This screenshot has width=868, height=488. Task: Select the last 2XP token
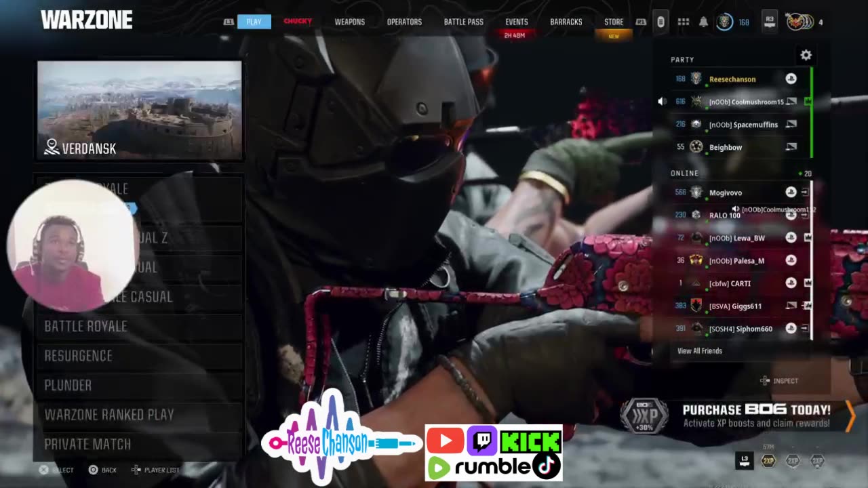coord(817,461)
